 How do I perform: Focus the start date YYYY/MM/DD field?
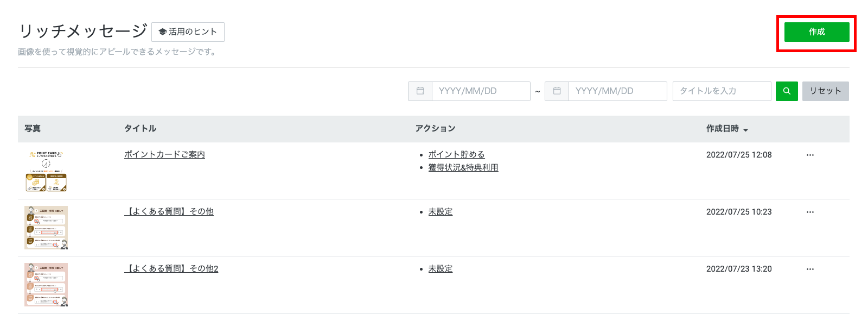point(481,91)
